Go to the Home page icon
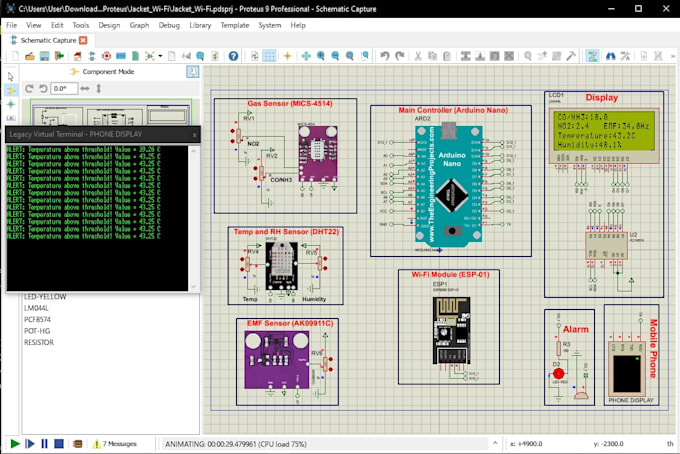 coord(78,56)
